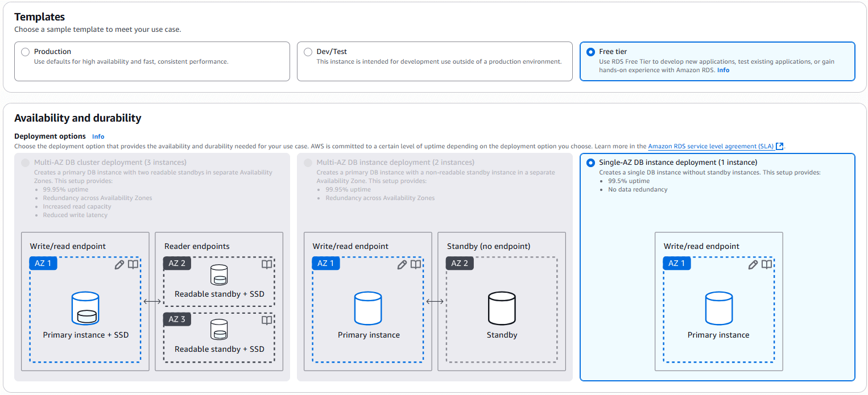Click the book icon beside the pencil in Multi-AZ instance endpoint
The height and width of the screenshot is (395, 868).
416,264
